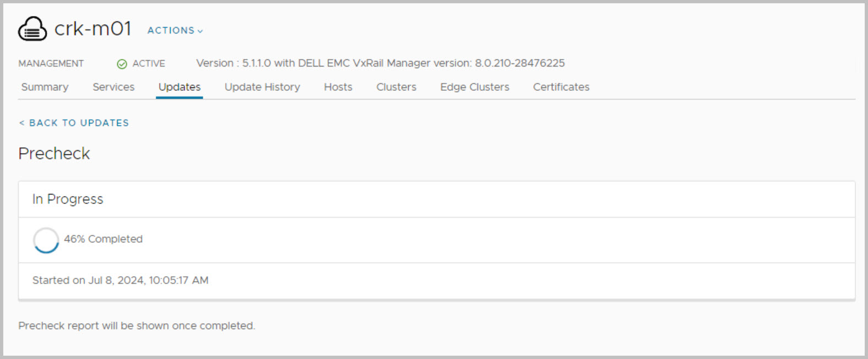Click the Precheck report will be shown message
This screenshot has width=868, height=359.
click(137, 326)
